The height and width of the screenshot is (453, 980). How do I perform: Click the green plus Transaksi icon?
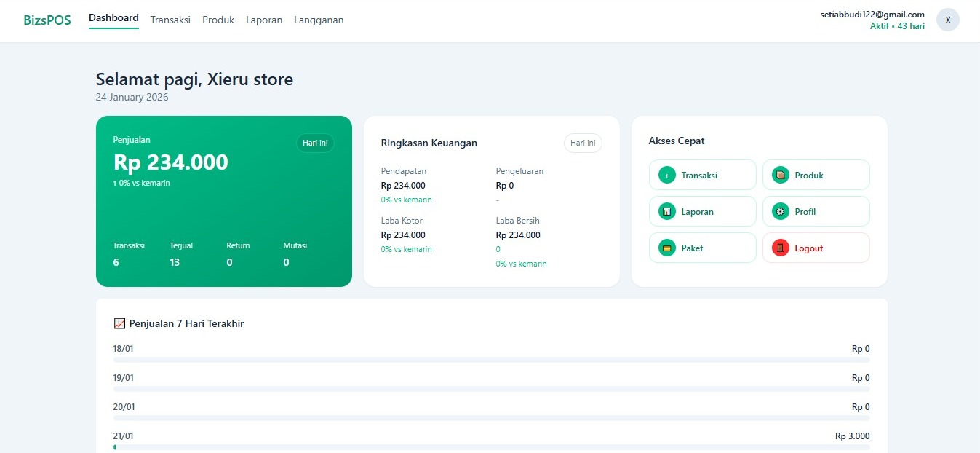point(666,175)
